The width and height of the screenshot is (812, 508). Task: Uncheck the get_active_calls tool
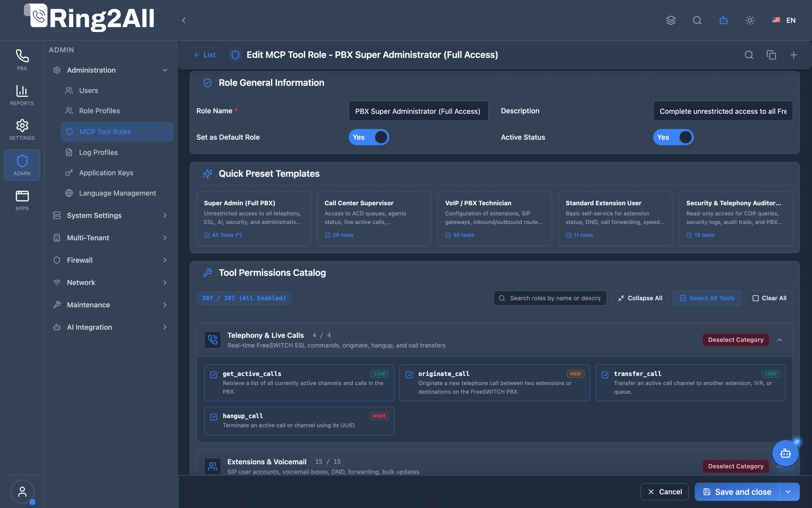(213, 375)
